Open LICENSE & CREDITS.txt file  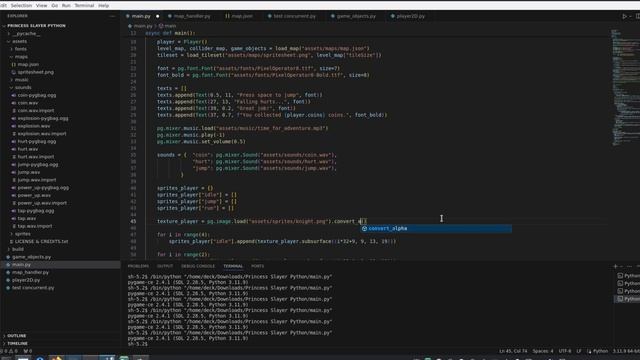click(x=41, y=242)
